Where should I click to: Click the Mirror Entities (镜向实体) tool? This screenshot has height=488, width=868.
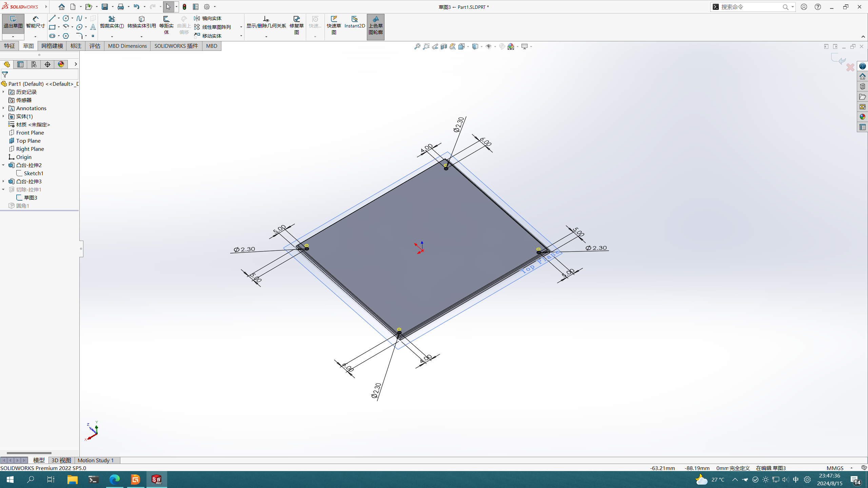(208, 18)
